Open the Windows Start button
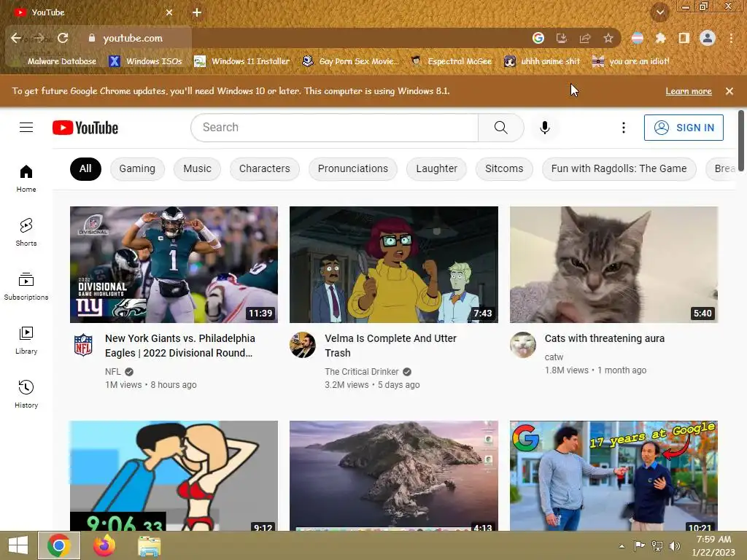747x560 pixels. (x=18, y=545)
